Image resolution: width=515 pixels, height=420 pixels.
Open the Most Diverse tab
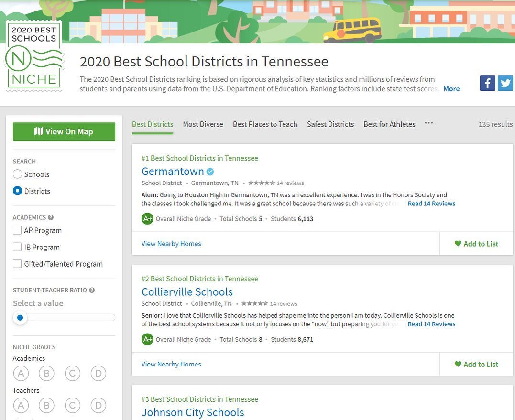tap(203, 124)
